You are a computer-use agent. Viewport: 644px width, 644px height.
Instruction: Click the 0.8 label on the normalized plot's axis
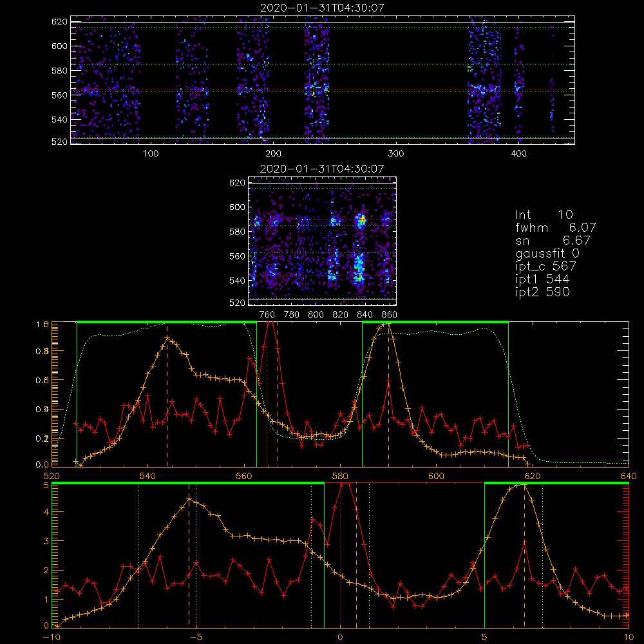pyautogui.click(x=43, y=351)
